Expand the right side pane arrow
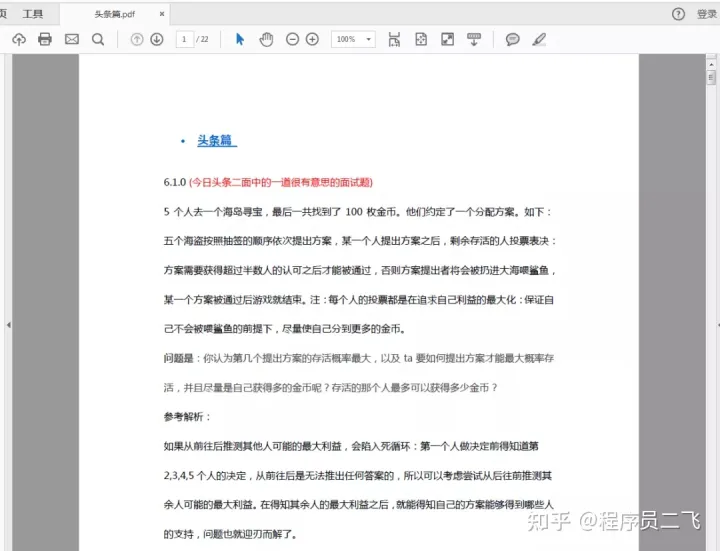Image resolution: width=720 pixels, height=551 pixels. tap(718, 325)
